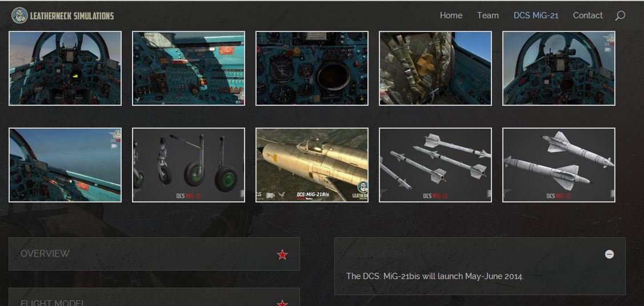Open the instrument gauges and radar scope thumbnail
The image size is (644, 306).
pos(312,68)
